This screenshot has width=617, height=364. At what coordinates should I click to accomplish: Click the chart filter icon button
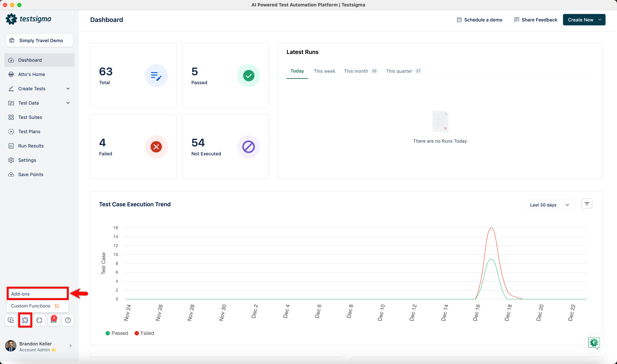tap(587, 204)
